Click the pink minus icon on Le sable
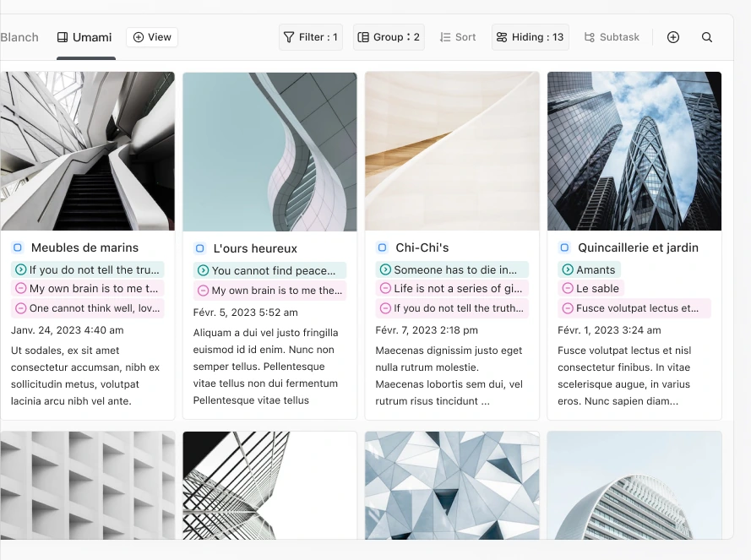 [x=568, y=288]
